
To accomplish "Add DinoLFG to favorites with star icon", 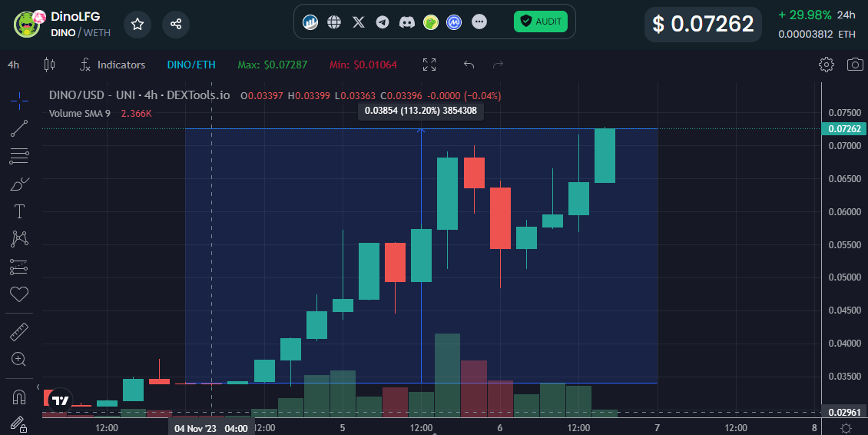I will click(137, 24).
